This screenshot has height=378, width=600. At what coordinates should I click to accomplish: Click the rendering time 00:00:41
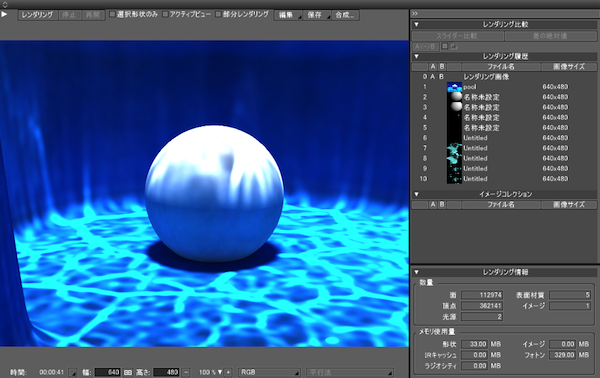[x=51, y=372]
